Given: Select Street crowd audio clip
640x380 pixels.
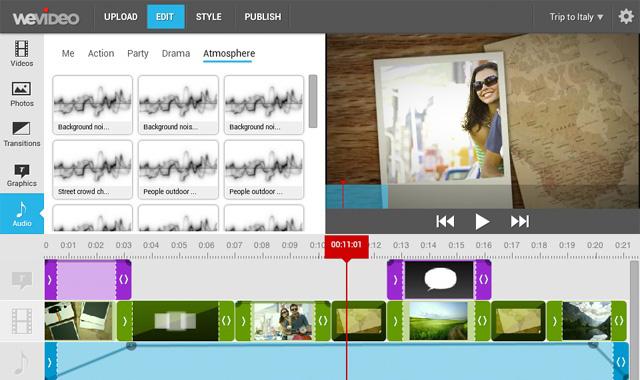Looking at the screenshot, I should coord(93,169).
